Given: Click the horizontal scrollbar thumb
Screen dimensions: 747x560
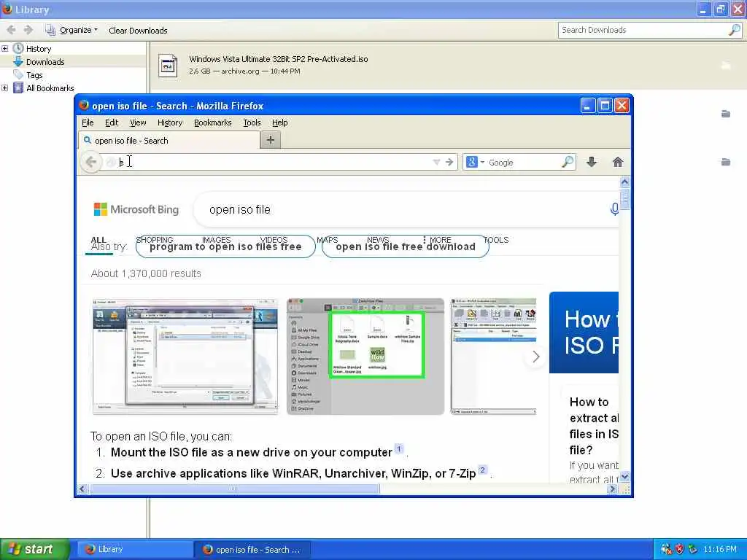Looking at the screenshot, I should pyautogui.click(x=233, y=489).
